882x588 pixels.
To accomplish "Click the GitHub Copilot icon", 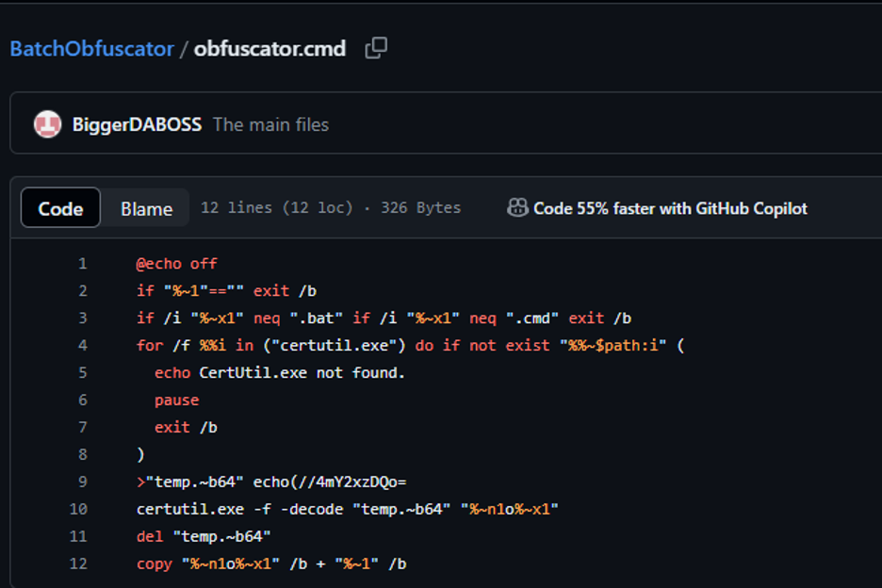I will click(517, 207).
